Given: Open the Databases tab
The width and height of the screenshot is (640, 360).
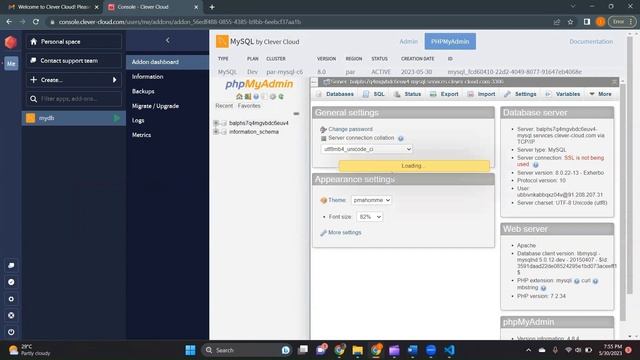Looking at the screenshot, I should [x=335, y=94].
